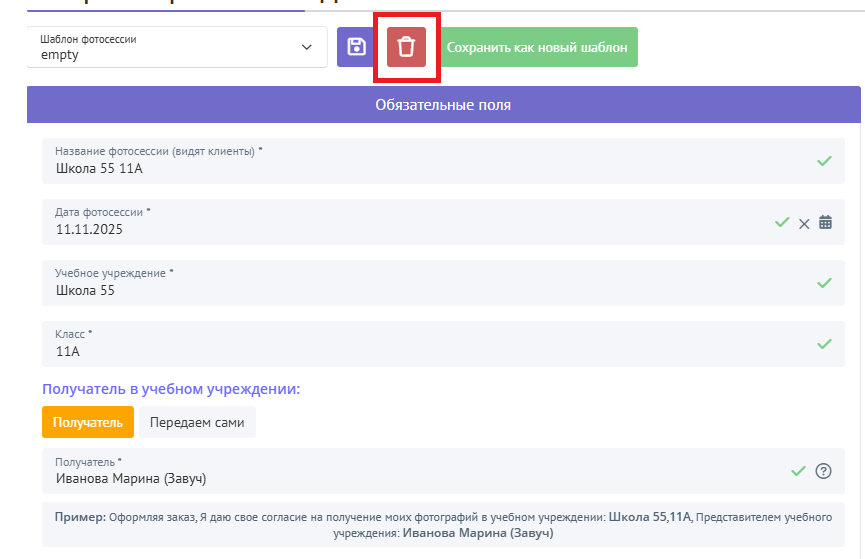Click green checkmark in Название фотосессии field
The height and width of the screenshot is (559, 865).
[x=824, y=161]
